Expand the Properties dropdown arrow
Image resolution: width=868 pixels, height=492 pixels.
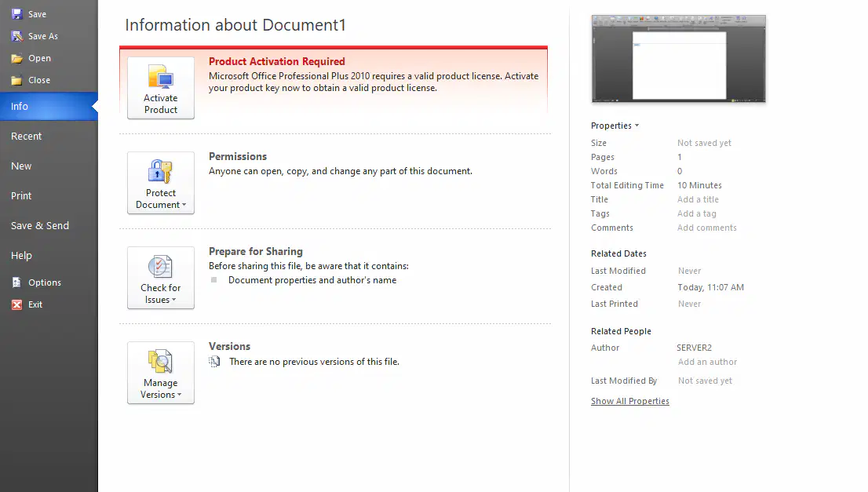[636, 126]
